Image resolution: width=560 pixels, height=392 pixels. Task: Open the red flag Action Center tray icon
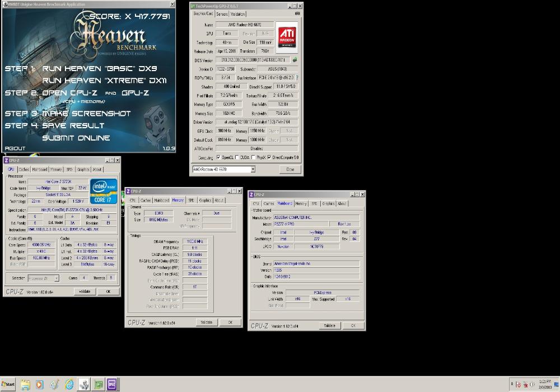pos(518,385)
